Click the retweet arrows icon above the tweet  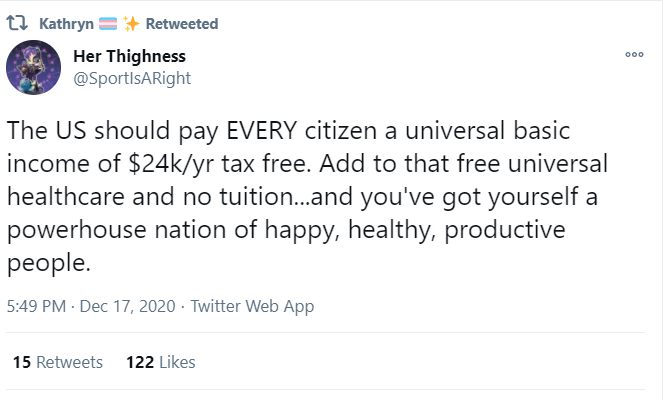point(18,23)
